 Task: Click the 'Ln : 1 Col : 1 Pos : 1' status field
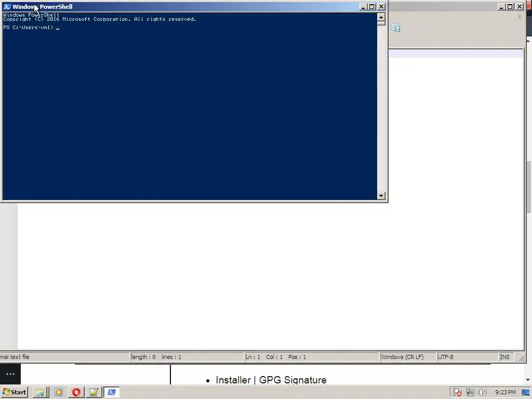click(312, 357)
